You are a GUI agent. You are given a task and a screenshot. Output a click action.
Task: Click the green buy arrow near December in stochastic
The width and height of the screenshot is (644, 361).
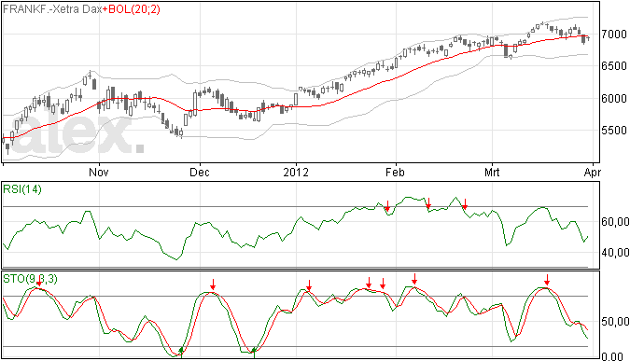pos(181,351)
